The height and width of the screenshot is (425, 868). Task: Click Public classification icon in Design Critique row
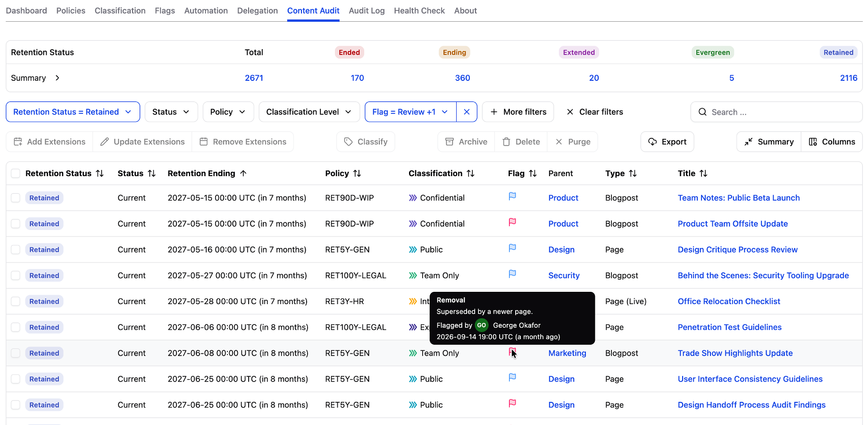point(413,249)
